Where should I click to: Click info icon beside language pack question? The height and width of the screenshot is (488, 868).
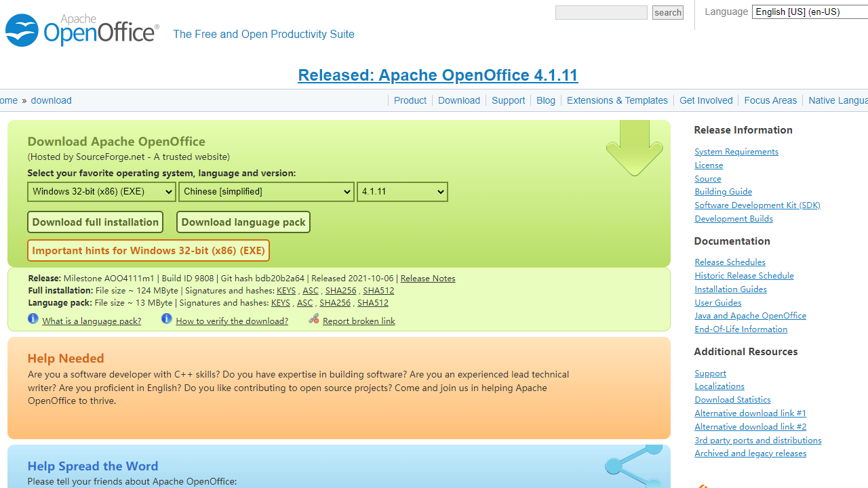33,319
